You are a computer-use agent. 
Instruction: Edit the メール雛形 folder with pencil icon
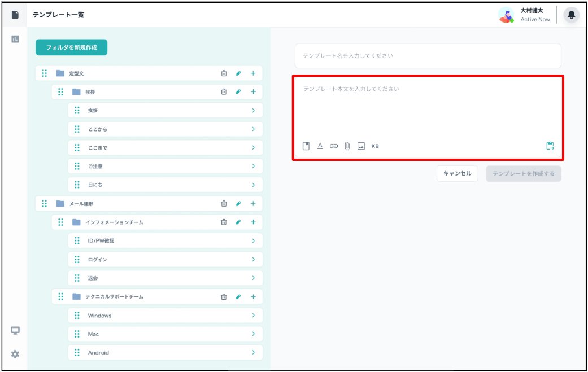click(238, 204)
